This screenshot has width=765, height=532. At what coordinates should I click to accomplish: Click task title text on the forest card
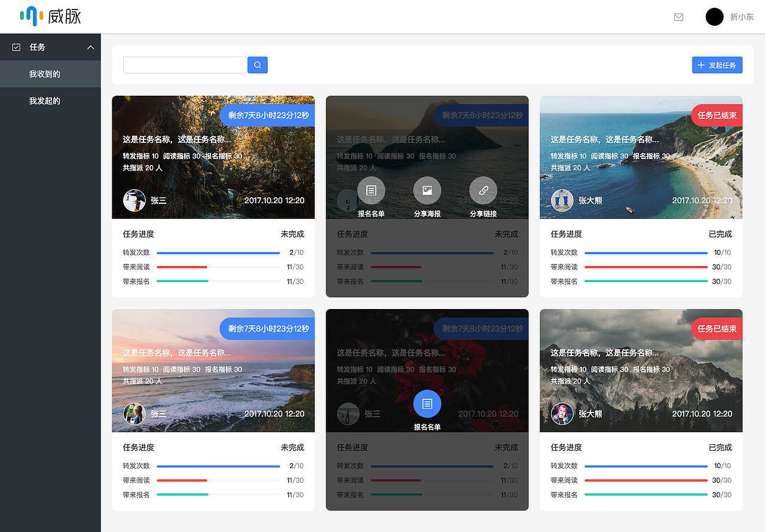(177, 139)
